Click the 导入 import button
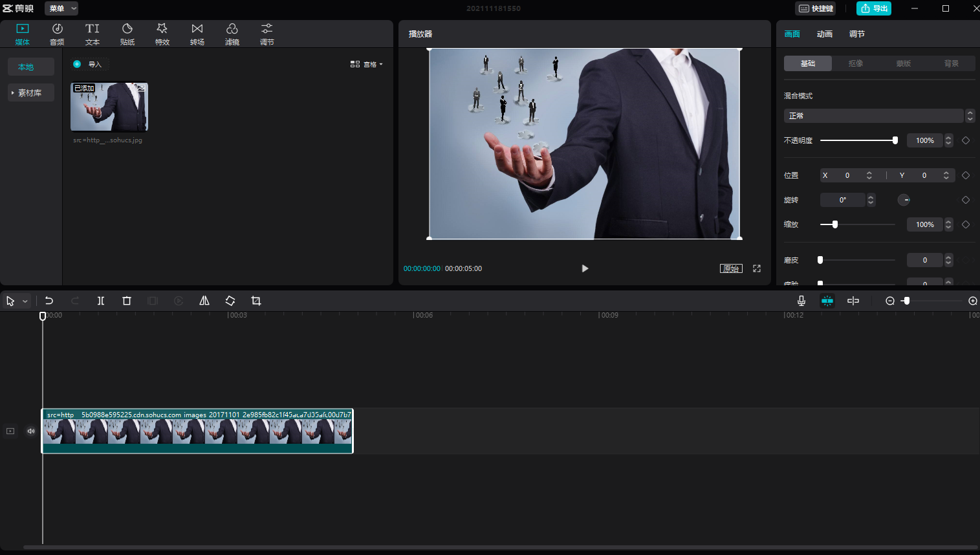980x555 pixels. [89, 64]
